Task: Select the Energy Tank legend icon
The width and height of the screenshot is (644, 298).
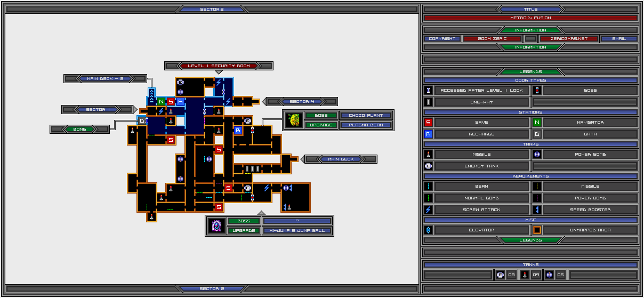Action: coord(428,166)
